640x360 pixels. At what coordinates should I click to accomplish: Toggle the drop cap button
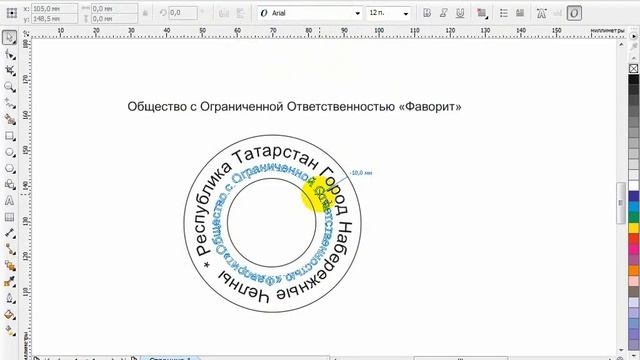[x=520, y=13]
